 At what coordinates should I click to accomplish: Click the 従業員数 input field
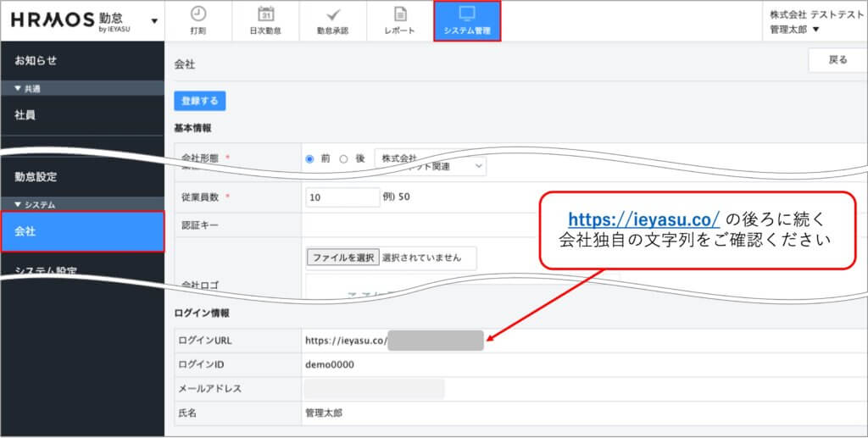tap(342, 197)
